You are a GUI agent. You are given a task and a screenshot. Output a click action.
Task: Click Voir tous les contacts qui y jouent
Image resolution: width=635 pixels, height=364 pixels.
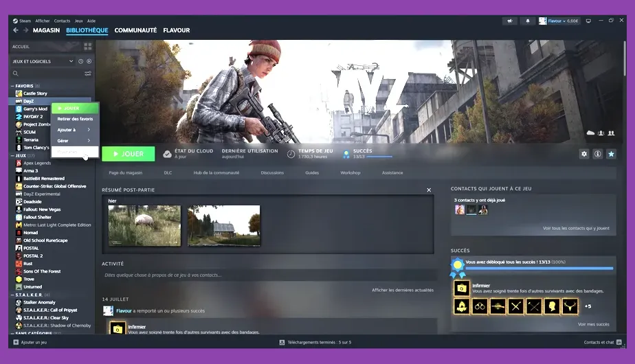576,229
